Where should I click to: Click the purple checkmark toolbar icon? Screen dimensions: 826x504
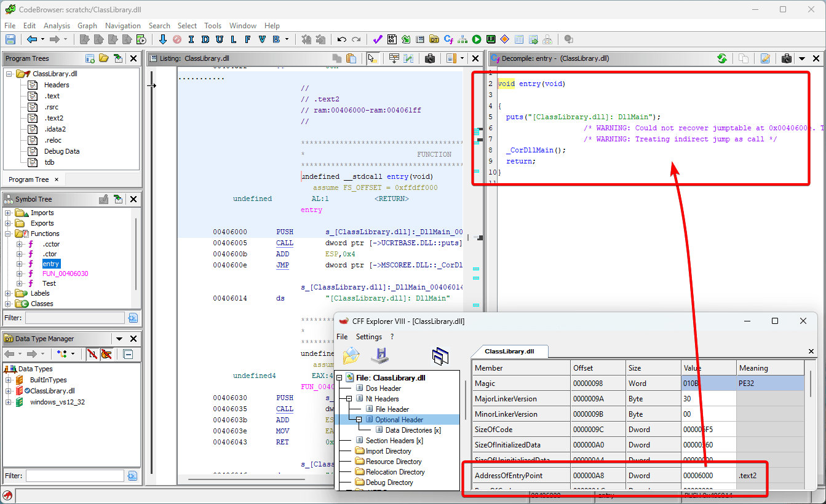pyautogui.click(x=377, y=39)
